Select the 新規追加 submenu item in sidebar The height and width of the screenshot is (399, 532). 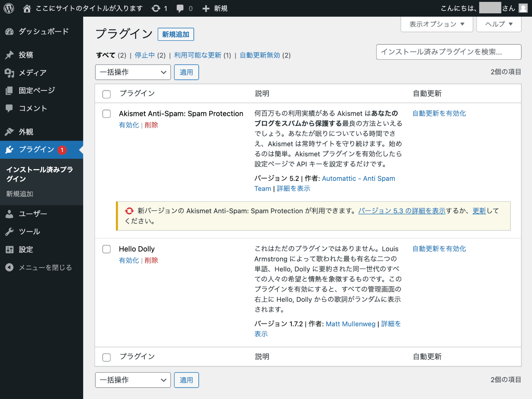coord(20,194)
